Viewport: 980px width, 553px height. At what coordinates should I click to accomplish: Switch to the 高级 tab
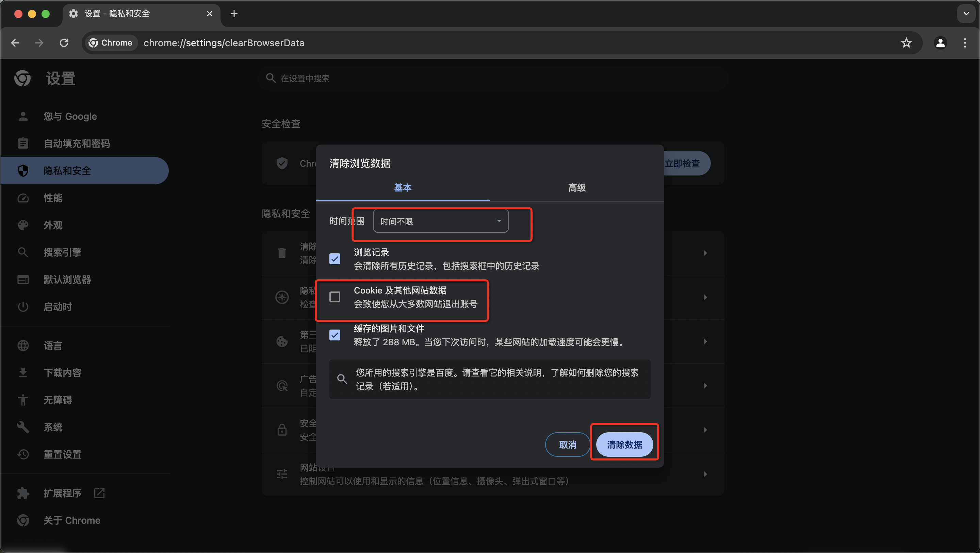click(577, 187)
